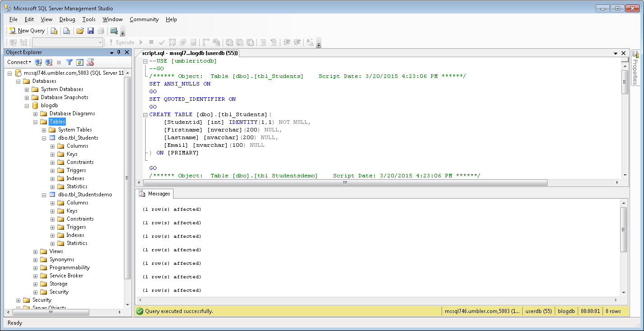The height and width of the screenshot is (331, 644).
Task: Select the Database Snapshots tree item
Action: tap(64, 97)
